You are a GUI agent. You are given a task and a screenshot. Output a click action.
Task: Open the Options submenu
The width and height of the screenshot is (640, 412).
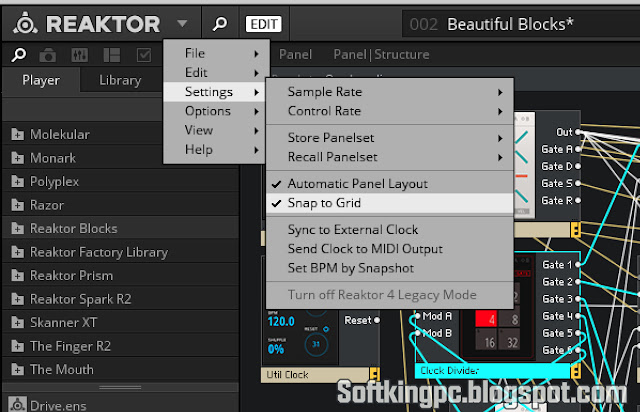click(215, 111)
